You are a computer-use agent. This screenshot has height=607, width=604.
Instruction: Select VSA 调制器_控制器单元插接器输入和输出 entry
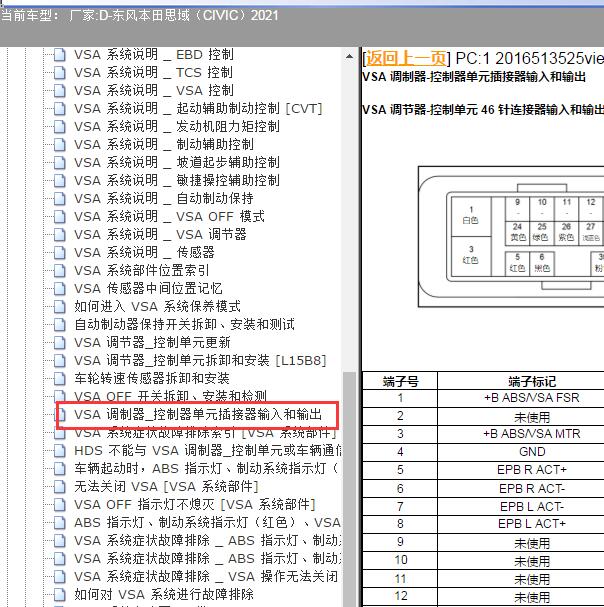click(x=198, y=415)
